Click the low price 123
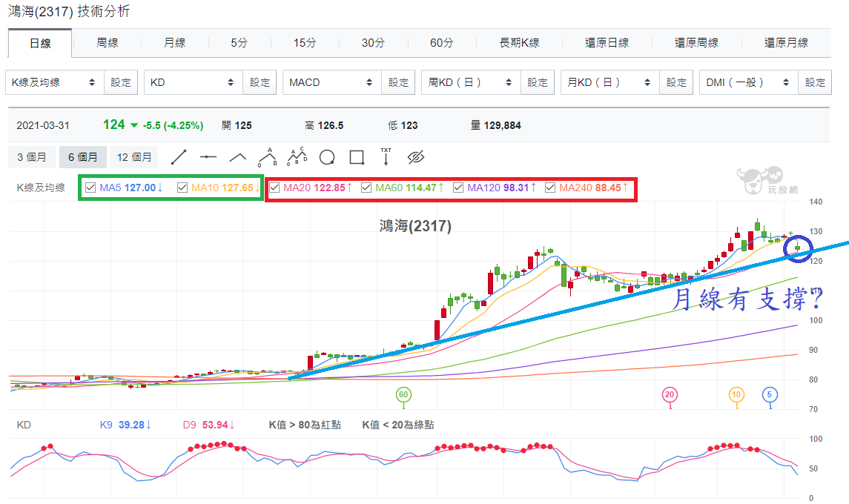 coord(409,125)
